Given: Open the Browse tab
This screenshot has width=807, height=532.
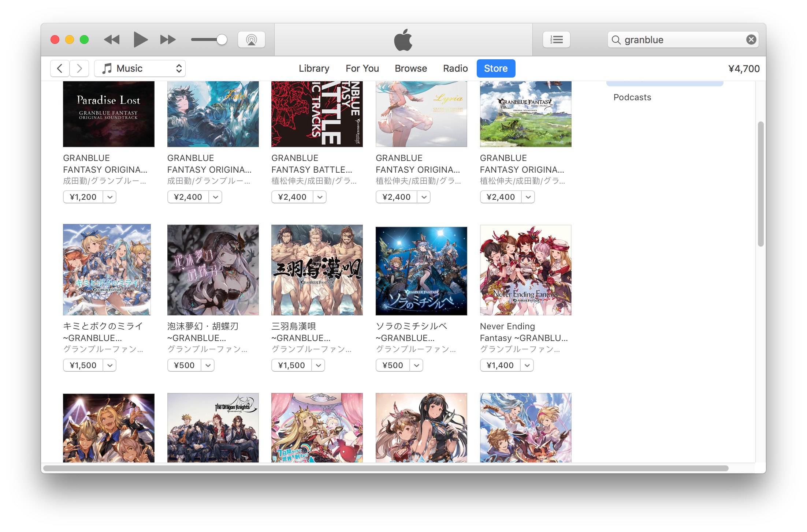Looking at the screenshot, I should coord(410,68).
